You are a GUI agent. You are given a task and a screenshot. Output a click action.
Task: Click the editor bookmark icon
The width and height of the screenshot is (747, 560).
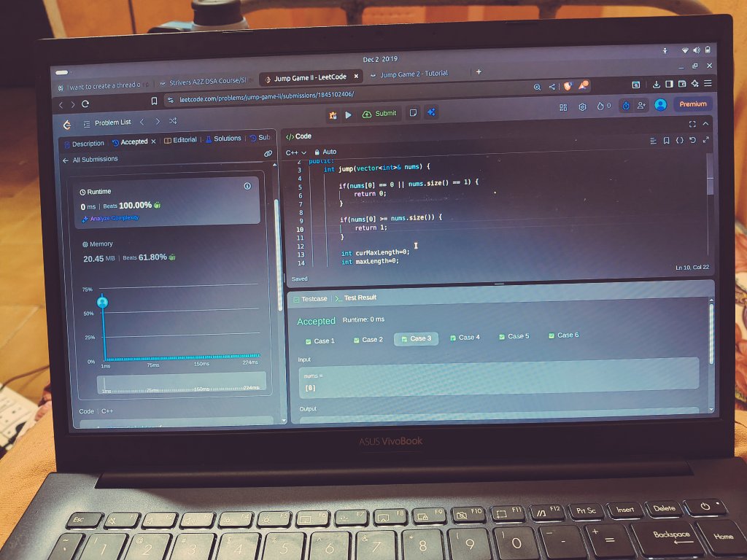(x=667, y=141)
